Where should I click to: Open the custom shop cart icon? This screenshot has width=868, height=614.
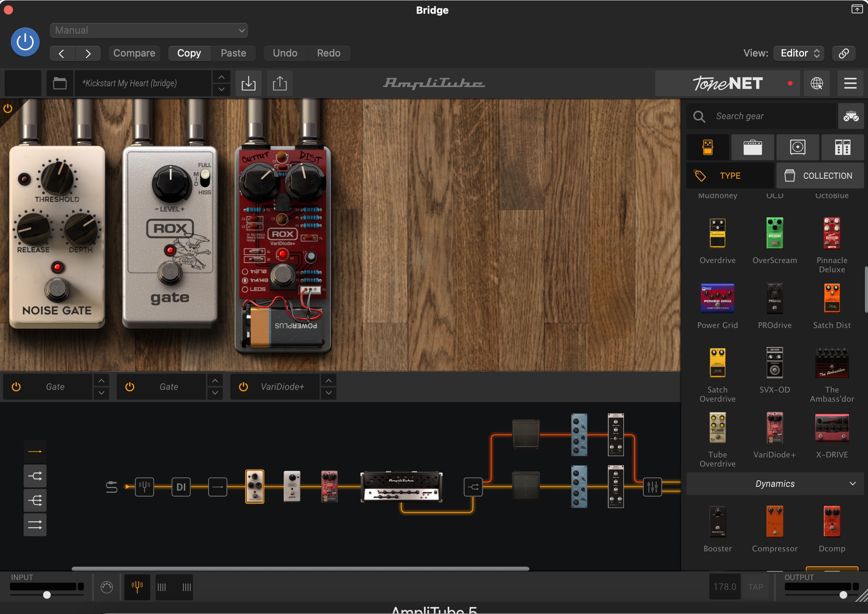(x=851, y=116)
